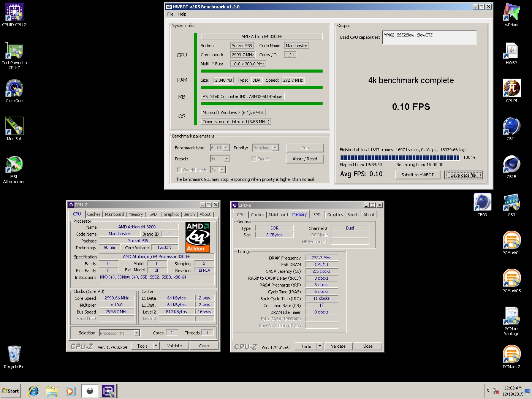Open ClockGen desktop shortcut

click(14, 91)
